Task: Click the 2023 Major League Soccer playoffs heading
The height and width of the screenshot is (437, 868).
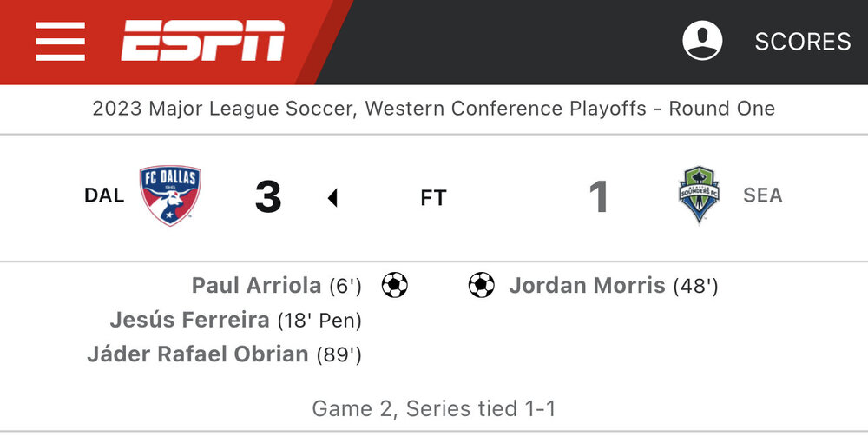Action: [x=433, y=109]
